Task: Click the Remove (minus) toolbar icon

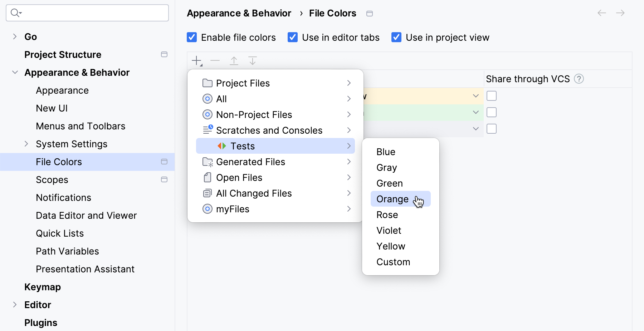Action: (x=215, y=61)
